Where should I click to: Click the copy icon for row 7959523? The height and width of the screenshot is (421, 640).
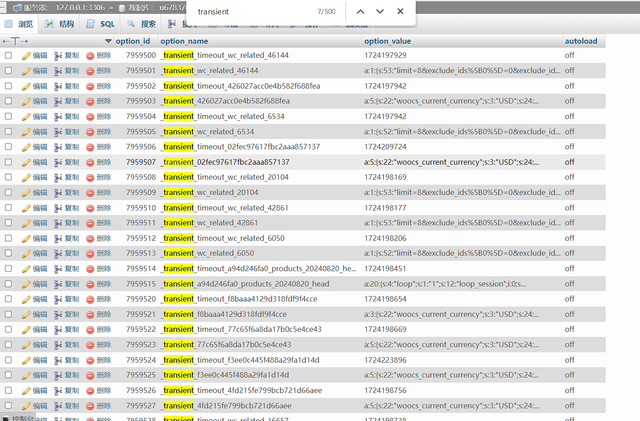[x=58, y=345]
